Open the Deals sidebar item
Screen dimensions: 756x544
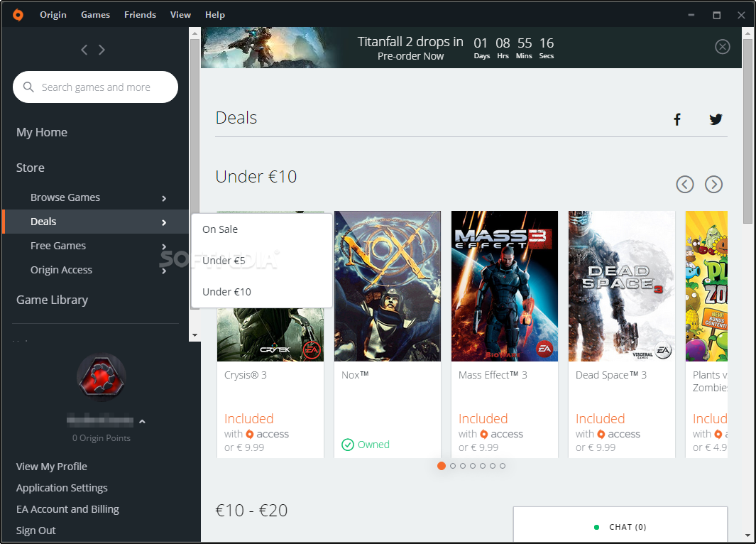[x=95, y=222]
